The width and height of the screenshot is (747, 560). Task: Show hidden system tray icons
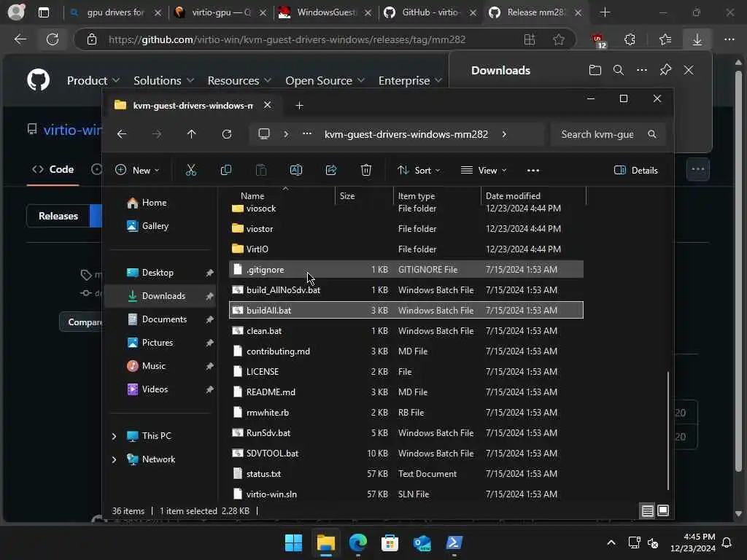pyautogui.click(x=611, y=542)
